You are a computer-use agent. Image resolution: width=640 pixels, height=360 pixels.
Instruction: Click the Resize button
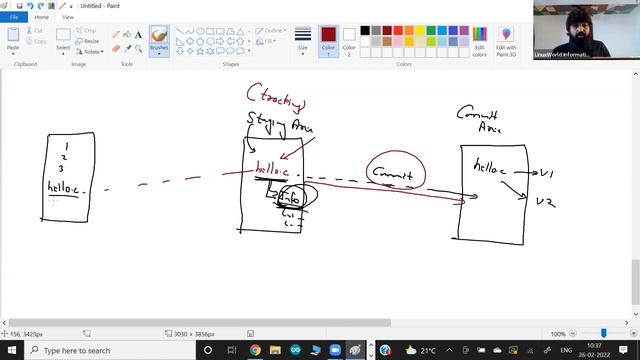coord(87,41)
